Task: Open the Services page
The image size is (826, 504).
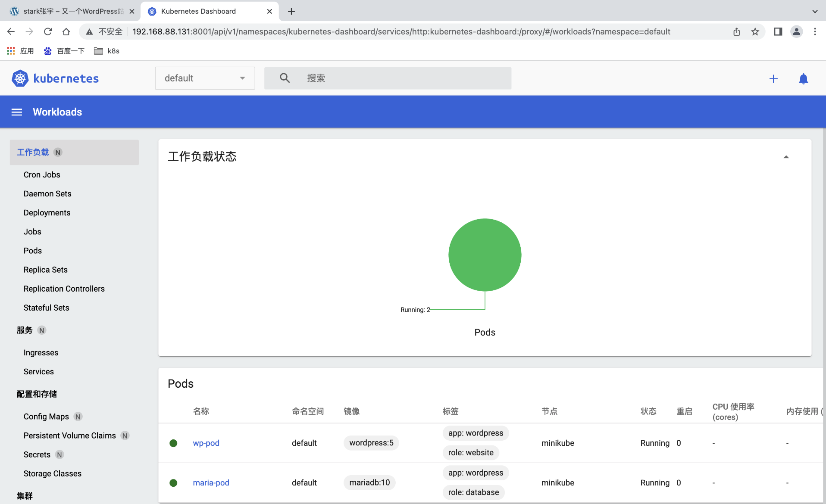Action: click(39, 371)
